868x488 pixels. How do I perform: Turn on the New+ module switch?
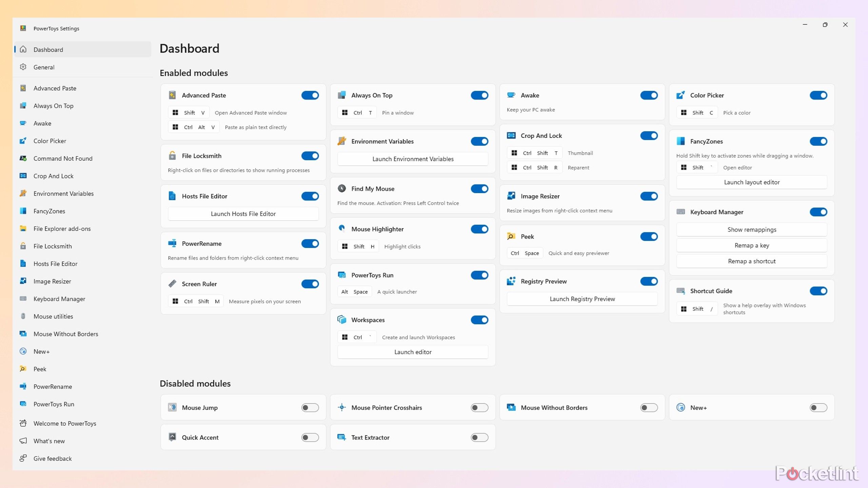pos(818,408)
